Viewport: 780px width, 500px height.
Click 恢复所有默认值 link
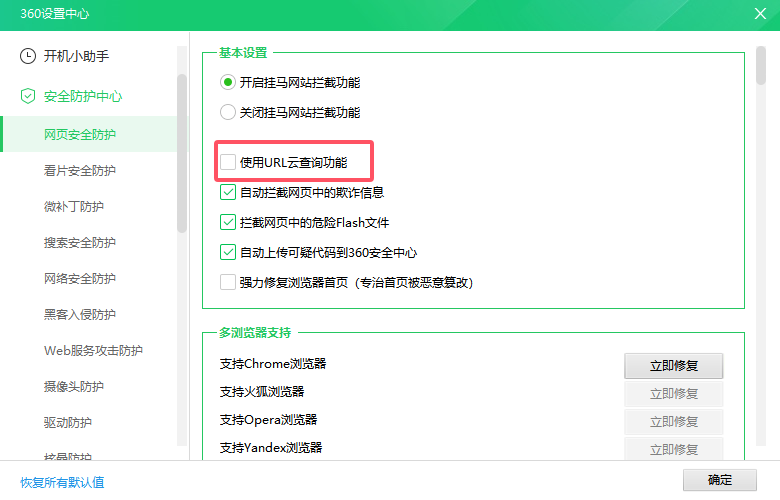62,482
